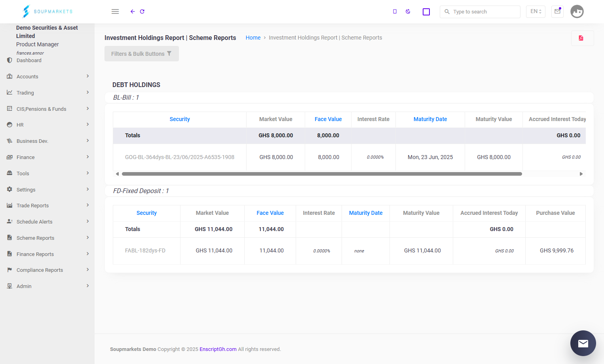Open the EN language dropdown
Image resolution: width=604 pixels, height=364 pixels.
[x=536, y=11]
